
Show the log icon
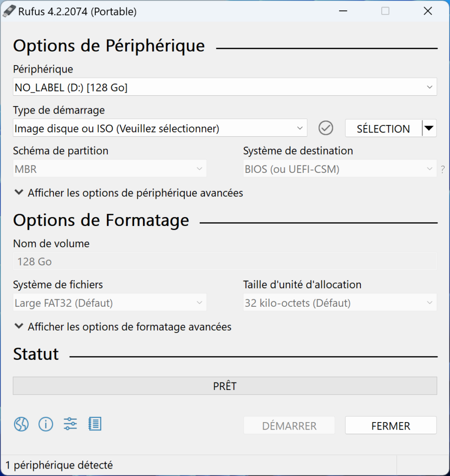coord(95,424)
